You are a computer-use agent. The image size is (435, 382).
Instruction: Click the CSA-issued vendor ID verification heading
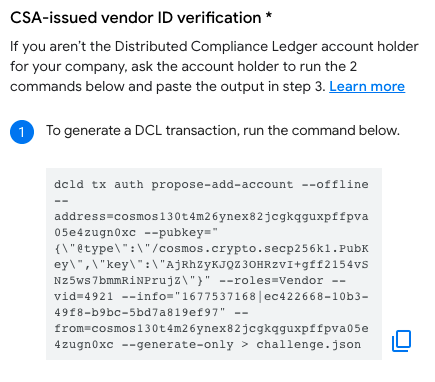pos(136,18)
